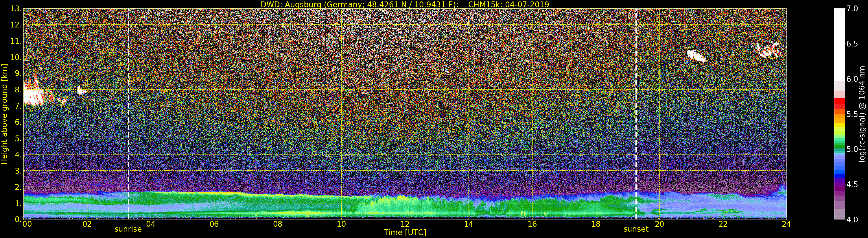The image size is (868, 238).
Task: Click the "7.0" colorbar tick value
Action: (x=852, y=9)
